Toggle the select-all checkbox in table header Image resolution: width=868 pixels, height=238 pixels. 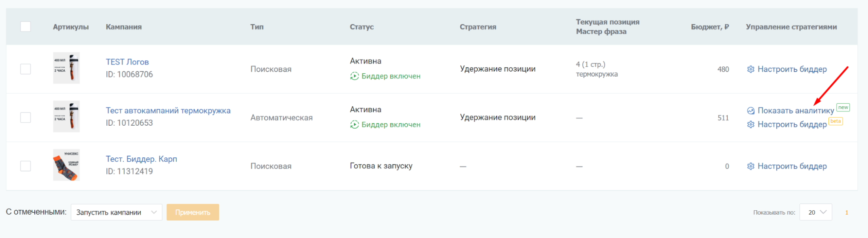pos(26,27)
